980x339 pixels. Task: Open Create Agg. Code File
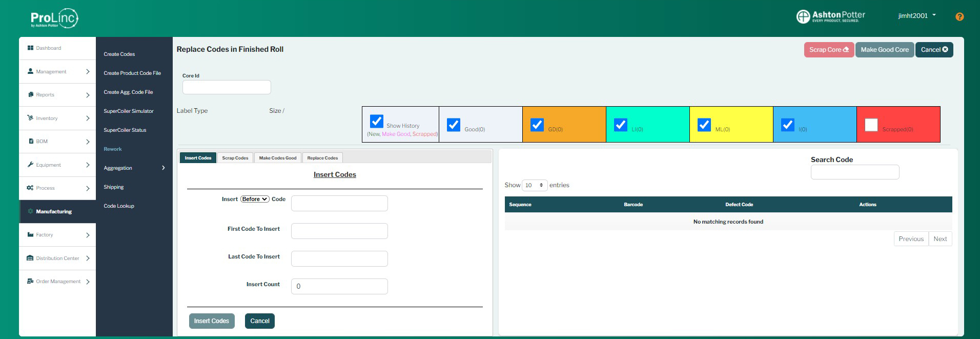point(128,92)
